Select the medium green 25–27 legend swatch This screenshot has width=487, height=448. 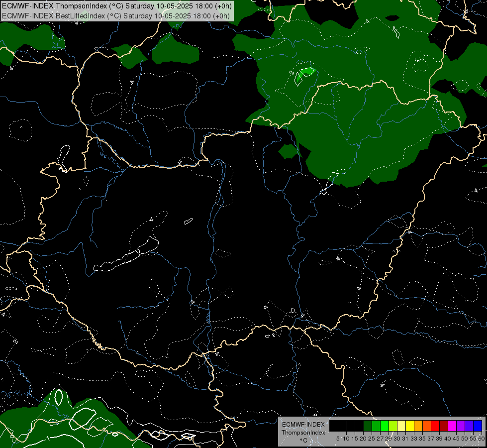(x=376, y=426)
